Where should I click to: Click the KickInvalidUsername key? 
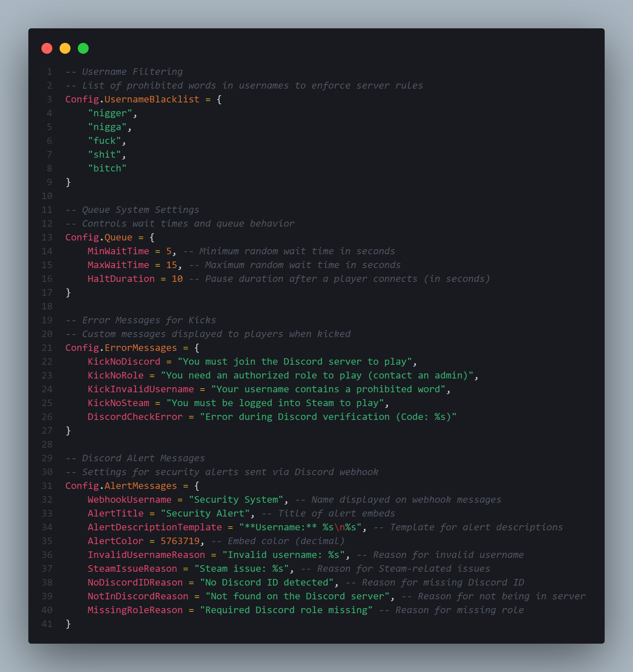click(x=141, y=389)
